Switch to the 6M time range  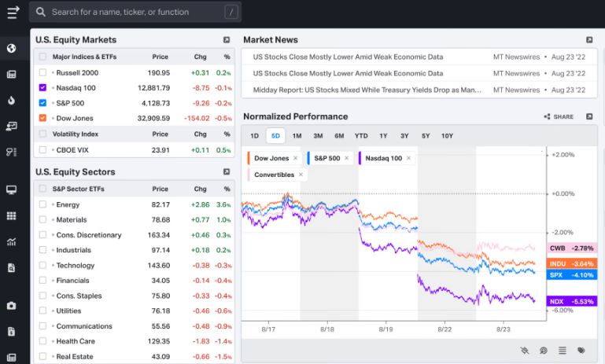339,136
